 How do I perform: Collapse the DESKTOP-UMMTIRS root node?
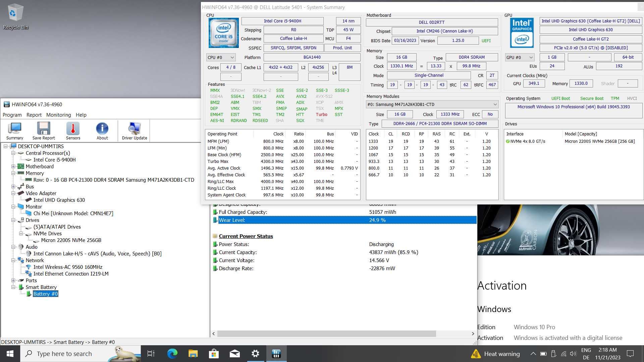pos(6,146)
